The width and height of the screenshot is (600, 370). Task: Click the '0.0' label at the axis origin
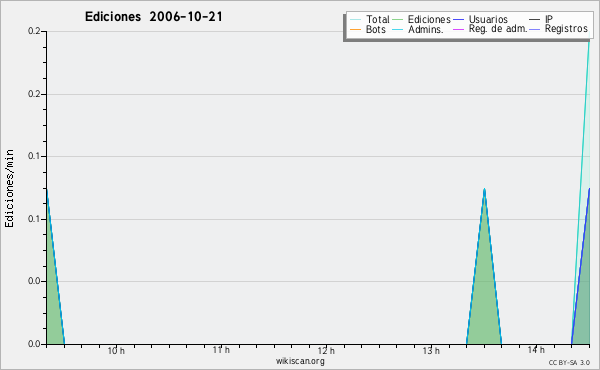pos(34,344)
